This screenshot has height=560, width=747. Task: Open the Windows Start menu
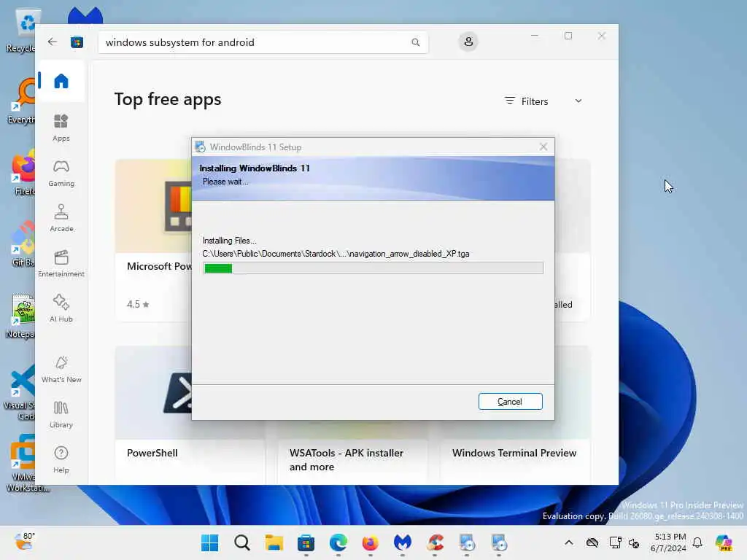(x=209, y=542)
